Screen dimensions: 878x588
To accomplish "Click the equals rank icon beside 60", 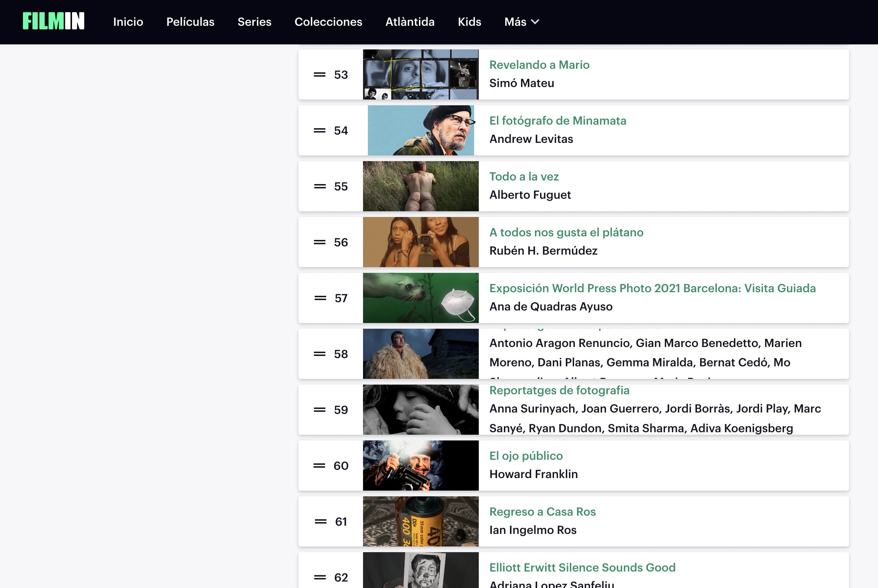I will tap(319, 466).
